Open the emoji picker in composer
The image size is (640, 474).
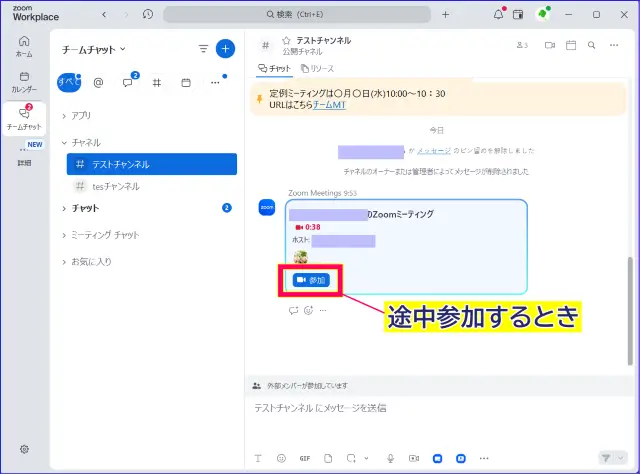(x=281, y=458)
